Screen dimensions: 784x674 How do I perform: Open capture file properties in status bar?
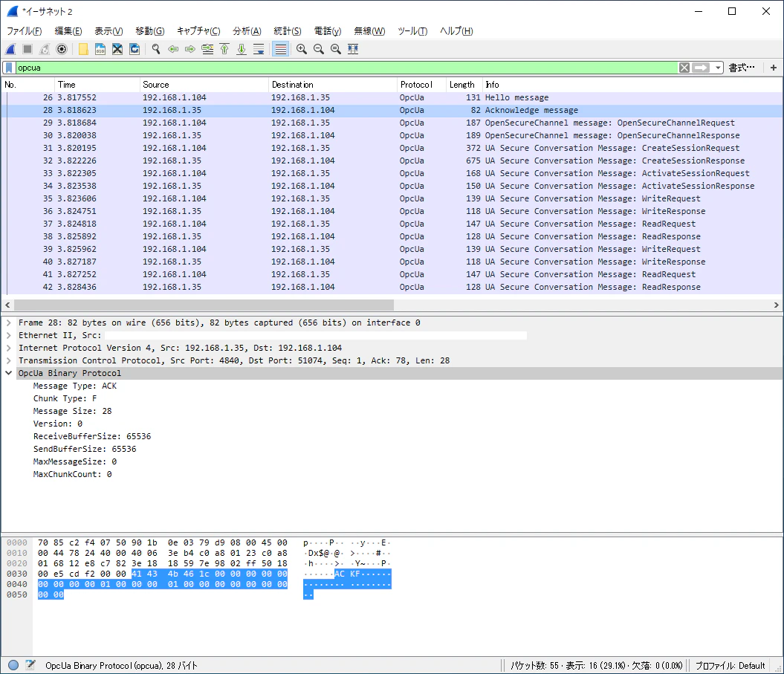tap(30, 665)
